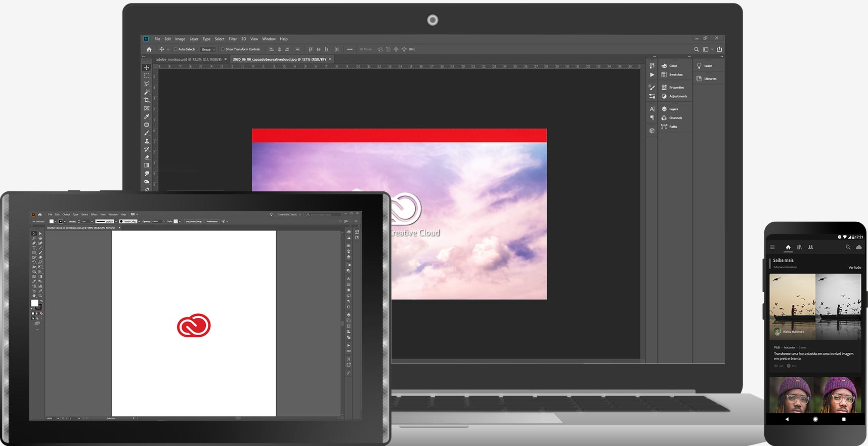Pick the Polygonal Lasso tool in Photoshop
This screenshot has width=868, height=446.
(147, 84)
